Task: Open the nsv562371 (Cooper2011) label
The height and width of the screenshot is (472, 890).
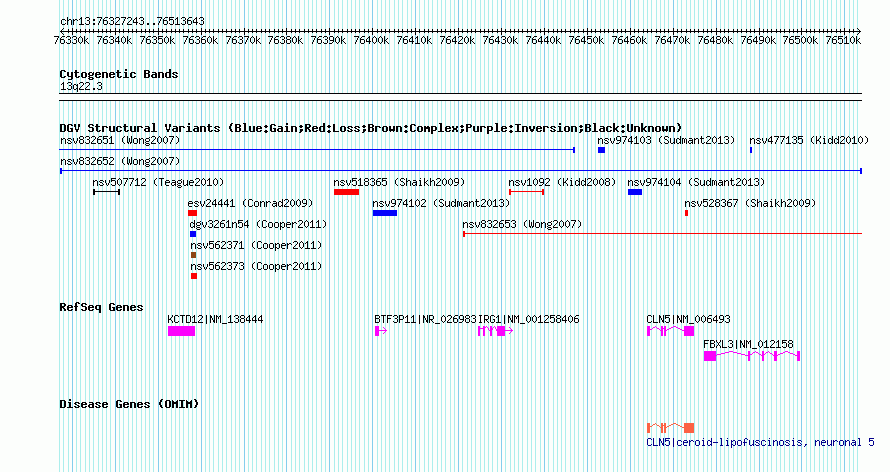Action: [256, 245]
